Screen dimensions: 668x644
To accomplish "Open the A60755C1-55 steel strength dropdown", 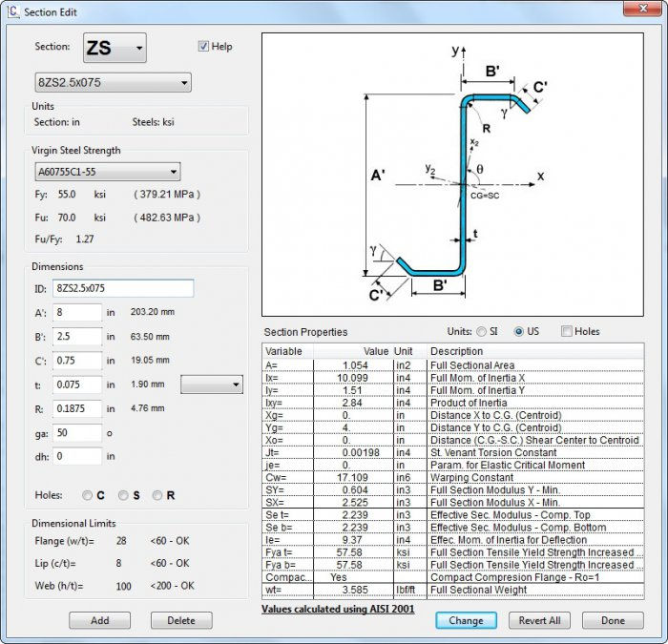I will tap(107, 172).
